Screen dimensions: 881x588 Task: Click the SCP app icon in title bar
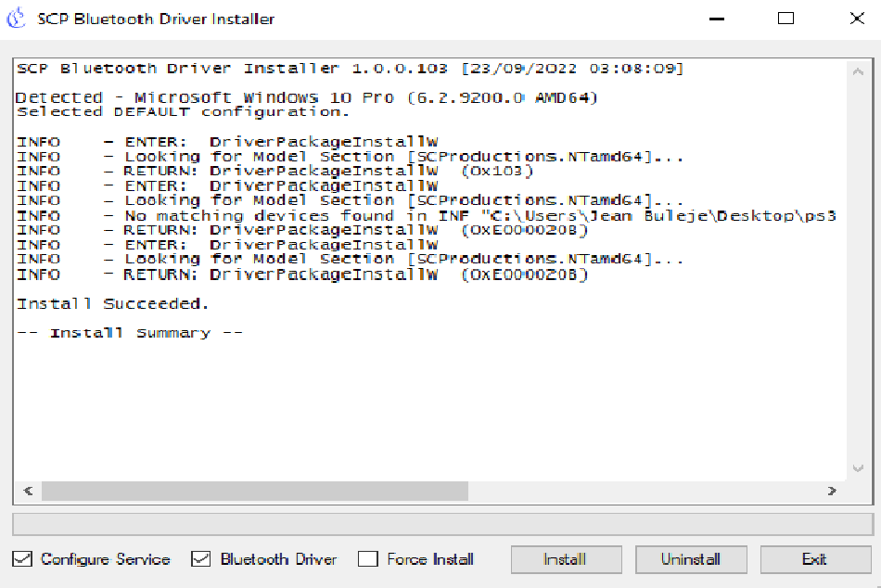pos(17,18)
